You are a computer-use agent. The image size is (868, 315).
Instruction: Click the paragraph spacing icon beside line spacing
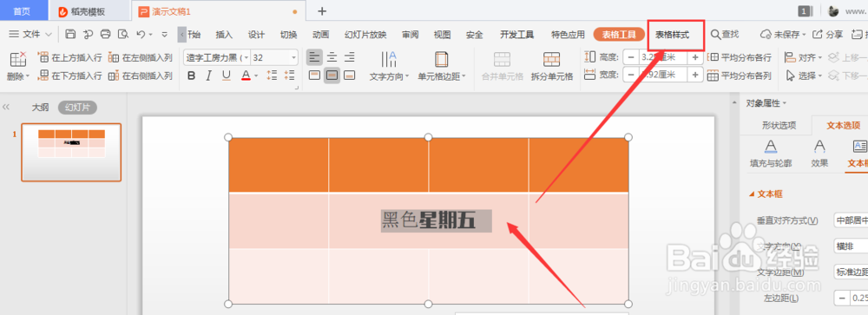(289, 75)
